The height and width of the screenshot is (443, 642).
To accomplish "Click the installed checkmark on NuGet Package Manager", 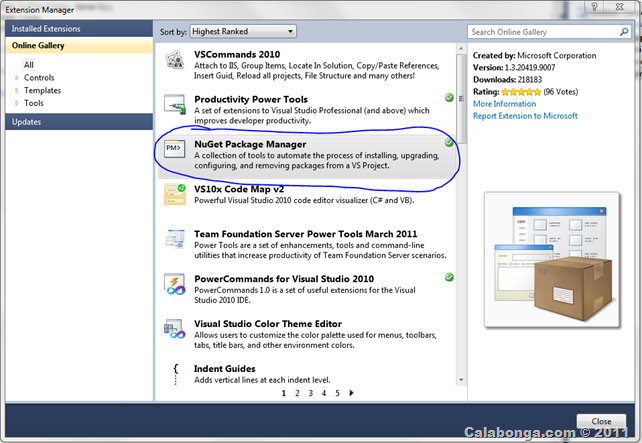I will point(449,142).
